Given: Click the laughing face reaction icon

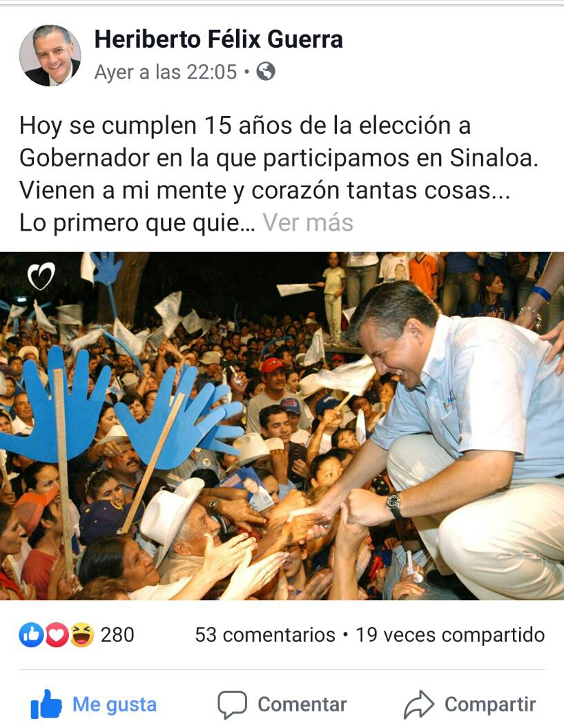Looking at the screenshot, I should click(x=81, y=635).
